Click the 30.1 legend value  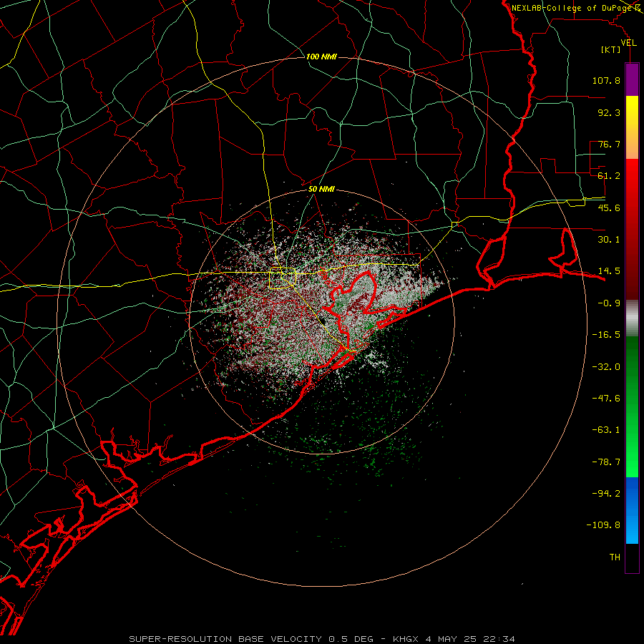(x=609, y=240)
